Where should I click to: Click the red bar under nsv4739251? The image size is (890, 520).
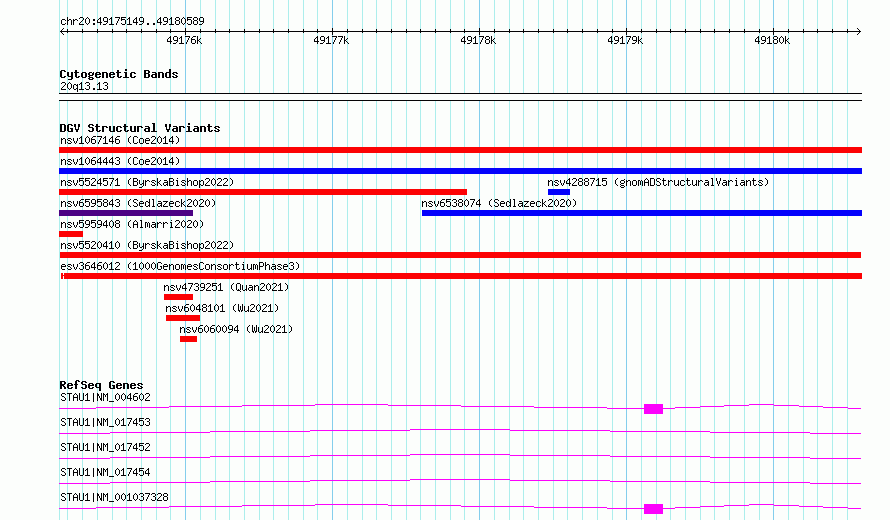tap(178, 297)
